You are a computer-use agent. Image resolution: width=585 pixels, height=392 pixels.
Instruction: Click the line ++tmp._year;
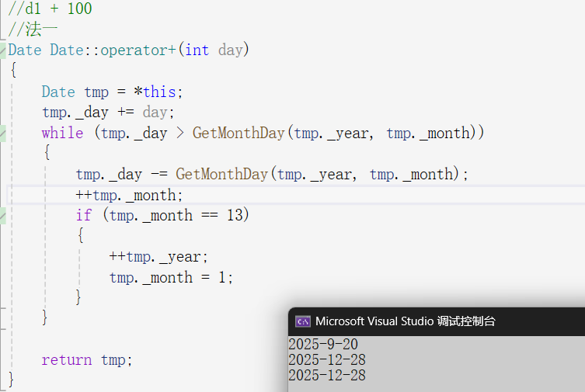click(x=158, y=257)
